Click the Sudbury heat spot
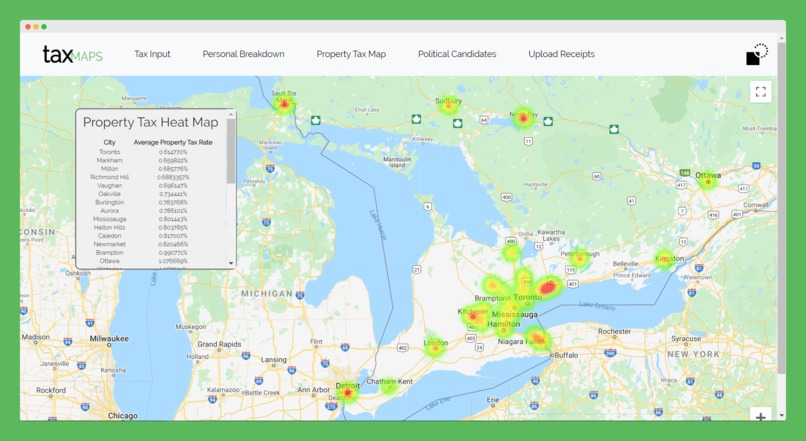 point(449,106)
